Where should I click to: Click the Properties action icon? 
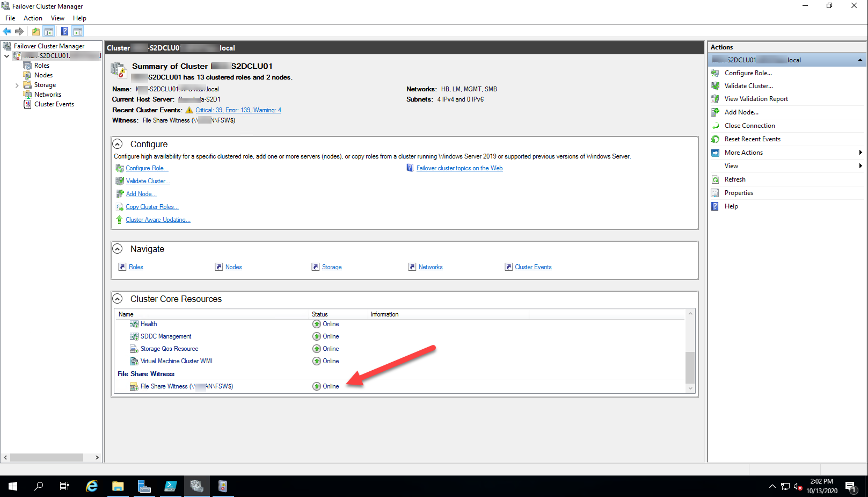(715, 193)
